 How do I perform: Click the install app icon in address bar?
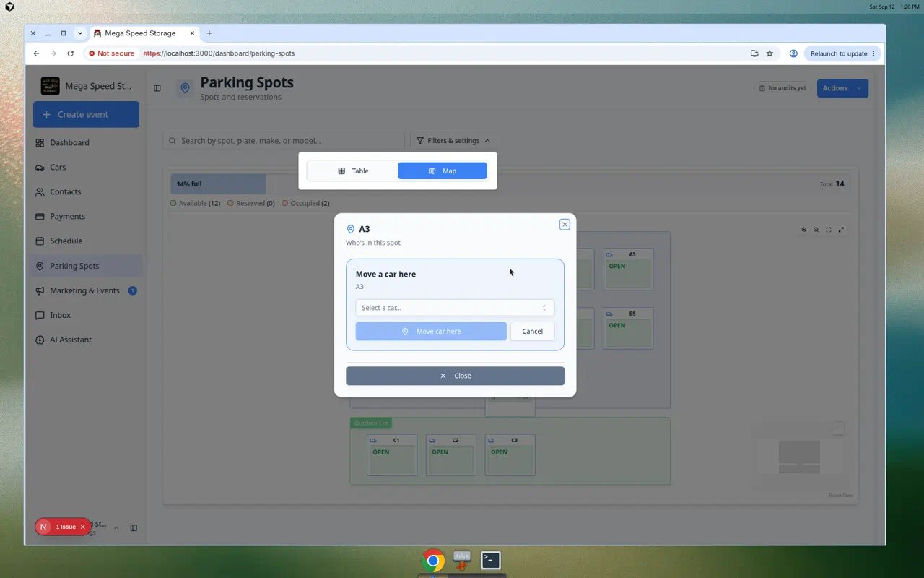pyautogui.click(x=754, y=53)
